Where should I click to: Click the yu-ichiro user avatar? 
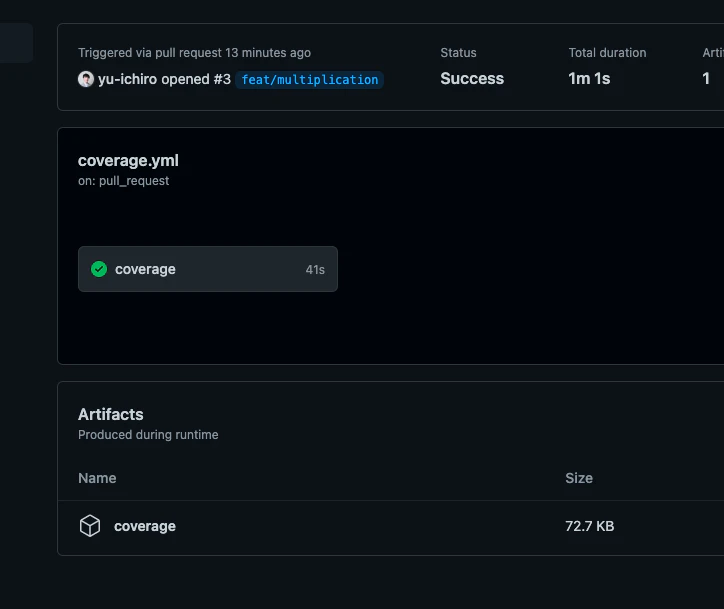pyautogui.click(x=86, y=79)
